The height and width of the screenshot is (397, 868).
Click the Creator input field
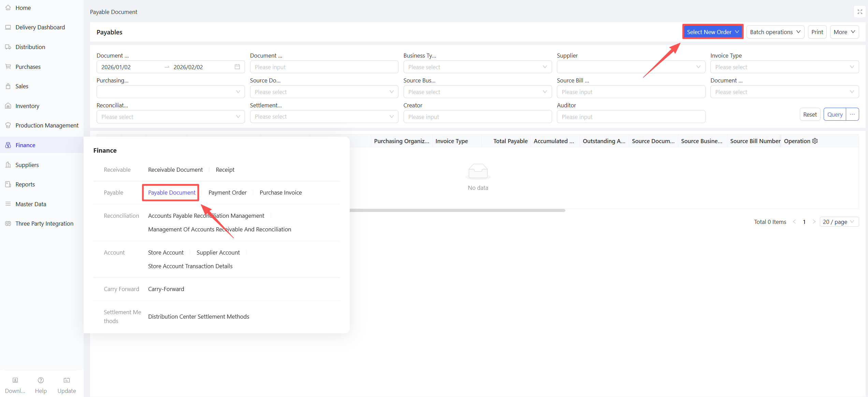click(x=477, y=117)
